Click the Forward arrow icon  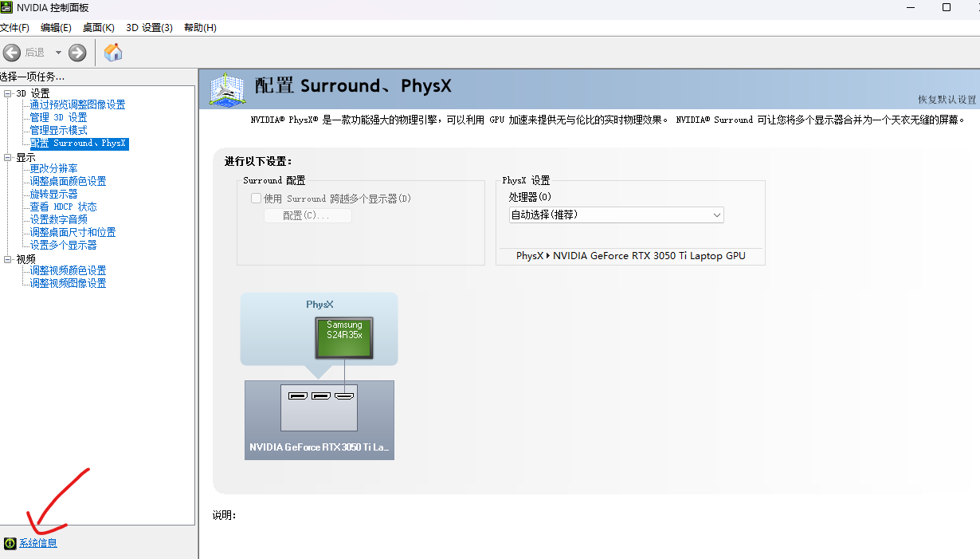(x=77, y=53)
